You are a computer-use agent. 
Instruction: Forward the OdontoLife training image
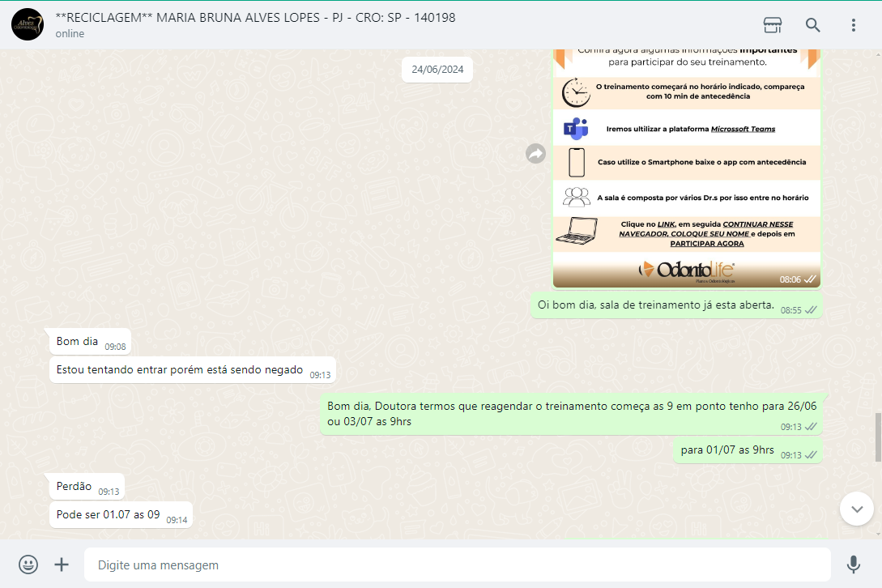[x=535, y=154]
